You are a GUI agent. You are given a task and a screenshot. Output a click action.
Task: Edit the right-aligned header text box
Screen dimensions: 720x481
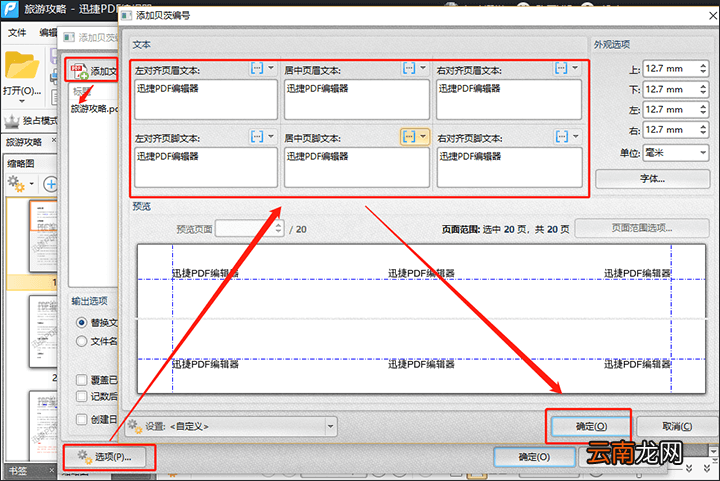509,99
